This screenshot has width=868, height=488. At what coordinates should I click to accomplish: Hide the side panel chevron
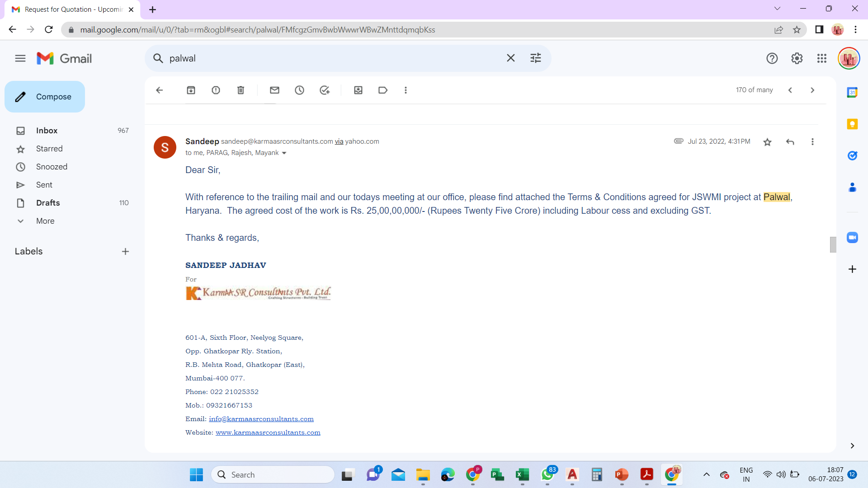tap(852, 446)
